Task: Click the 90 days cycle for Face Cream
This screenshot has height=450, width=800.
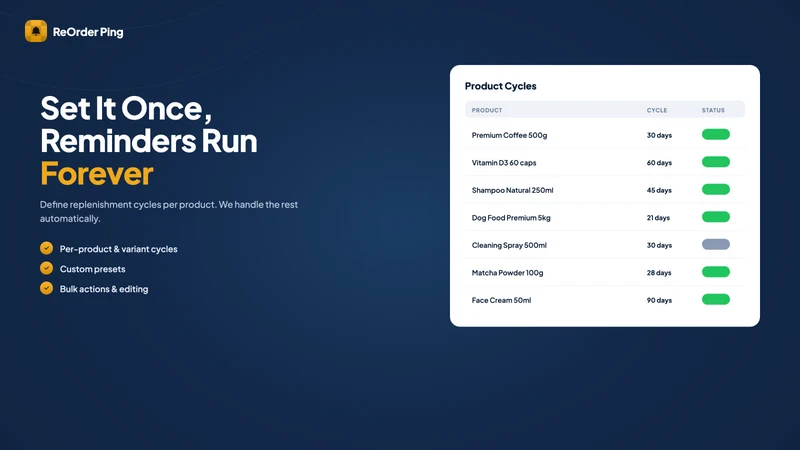Action: (659, 301)
